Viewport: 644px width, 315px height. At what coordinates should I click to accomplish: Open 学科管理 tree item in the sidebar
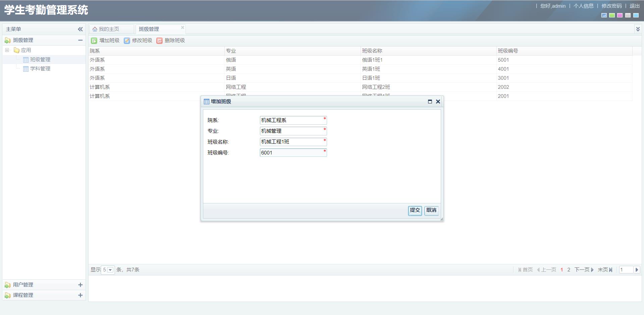pos(40,69)
